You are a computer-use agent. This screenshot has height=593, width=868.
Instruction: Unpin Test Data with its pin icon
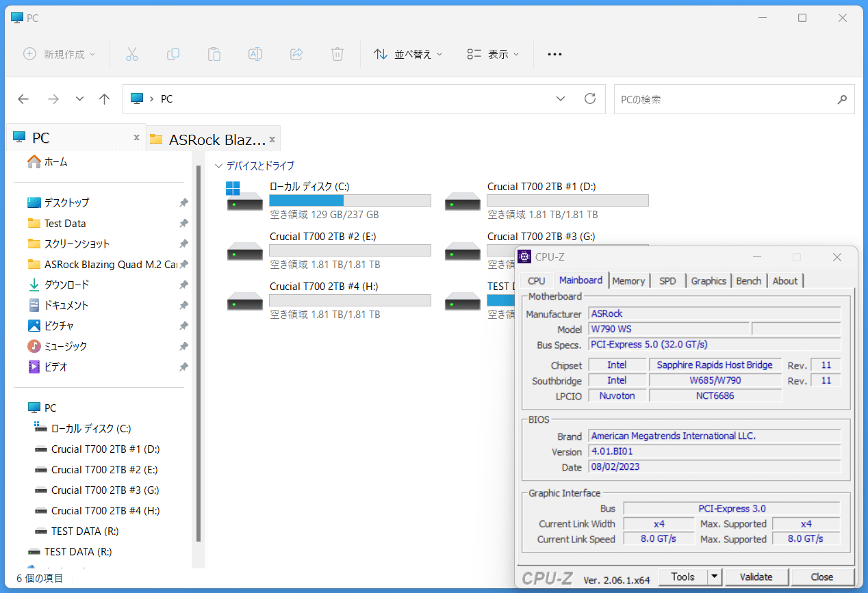(183, 223)
